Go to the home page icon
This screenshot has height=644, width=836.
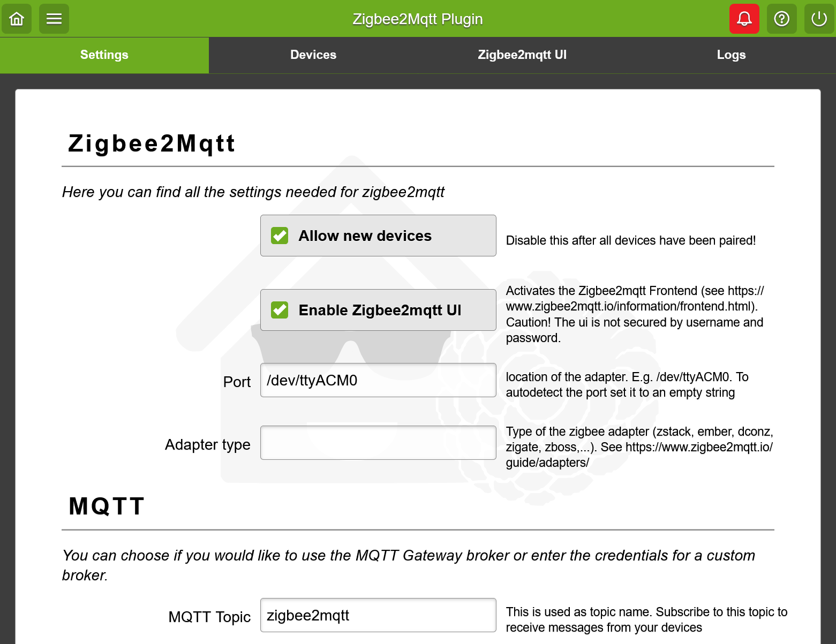(17, 19)
